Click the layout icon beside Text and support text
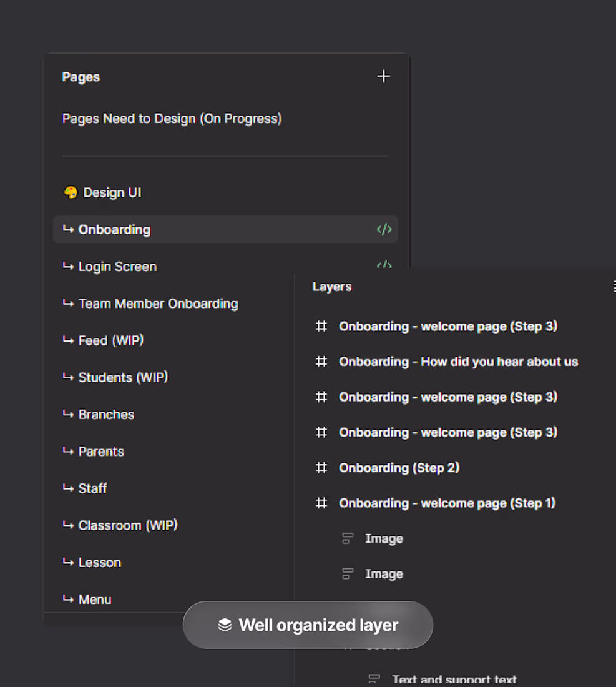The height and width of the screenshot is (687, 616). click(374, 679)
